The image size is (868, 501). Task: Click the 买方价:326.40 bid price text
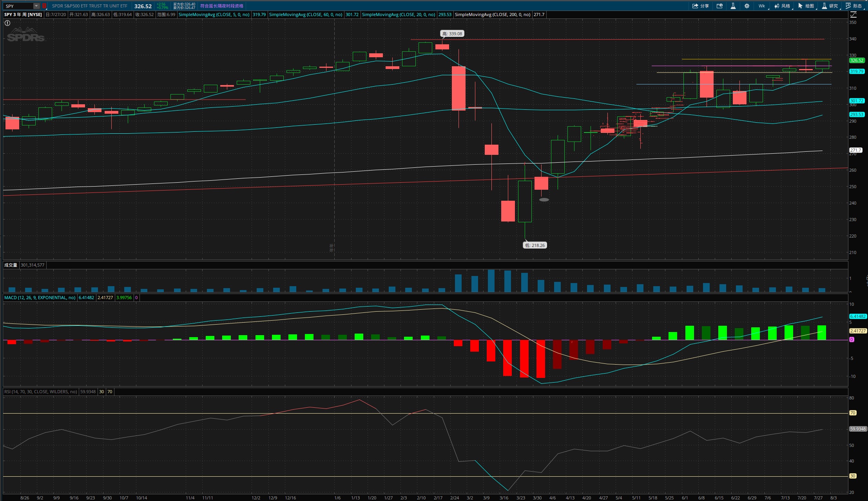[x=184, y=4]
